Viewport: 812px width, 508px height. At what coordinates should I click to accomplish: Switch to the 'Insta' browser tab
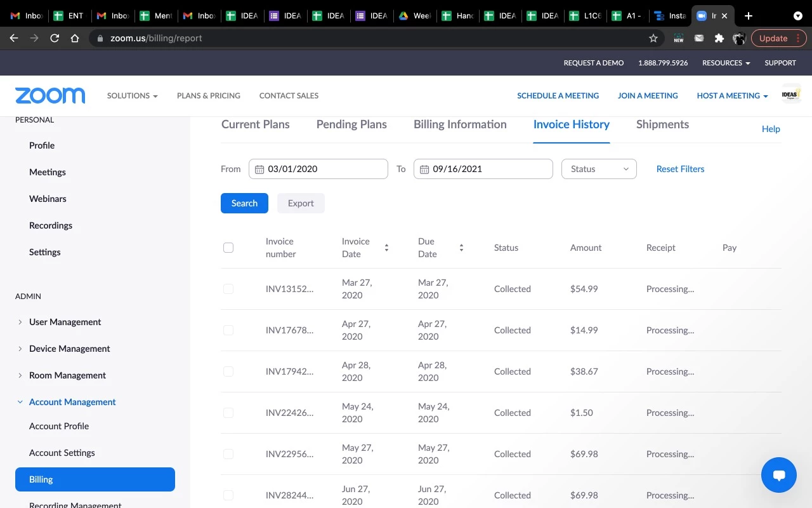tap(671, 16)
